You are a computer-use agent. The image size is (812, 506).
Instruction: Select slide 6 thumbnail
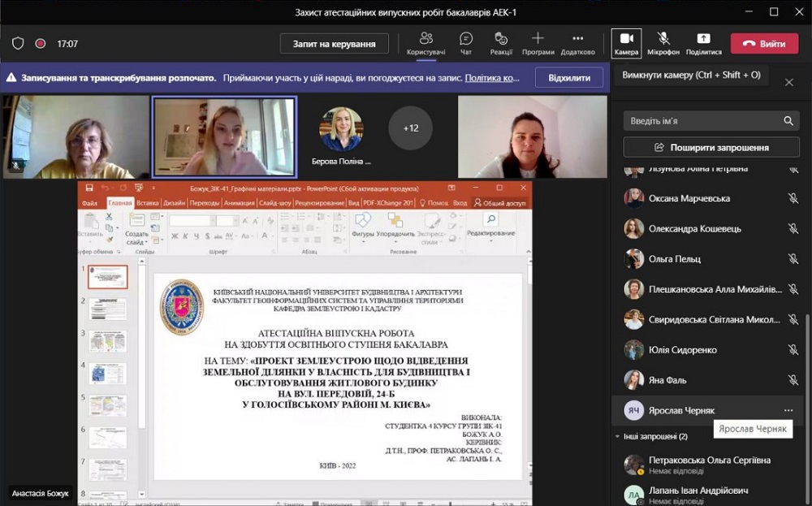[108, 438]
